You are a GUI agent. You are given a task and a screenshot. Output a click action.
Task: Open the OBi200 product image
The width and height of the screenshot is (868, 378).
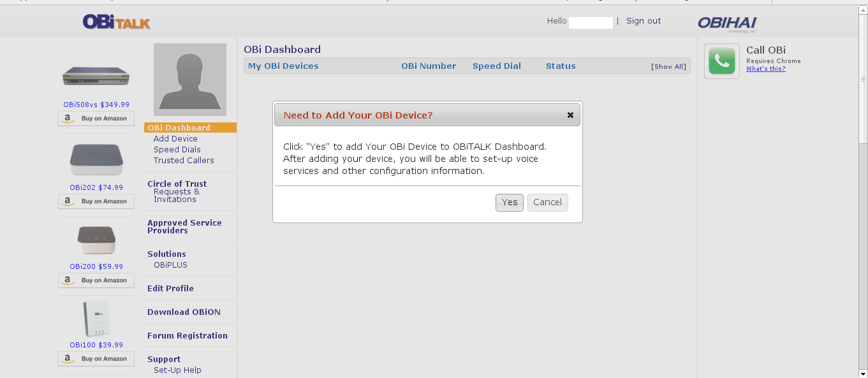pyautogui.click(x=96, y=240)
